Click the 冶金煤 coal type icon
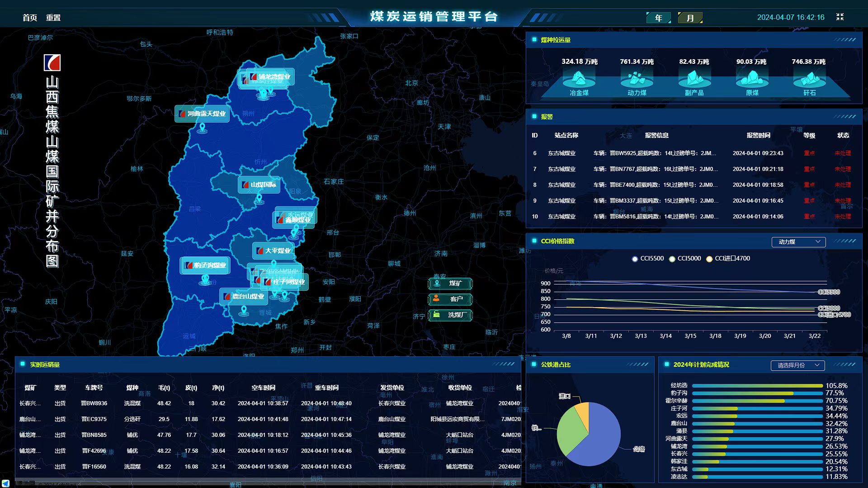The height and width of the screenshot is (488, 868). coord(579,79)
